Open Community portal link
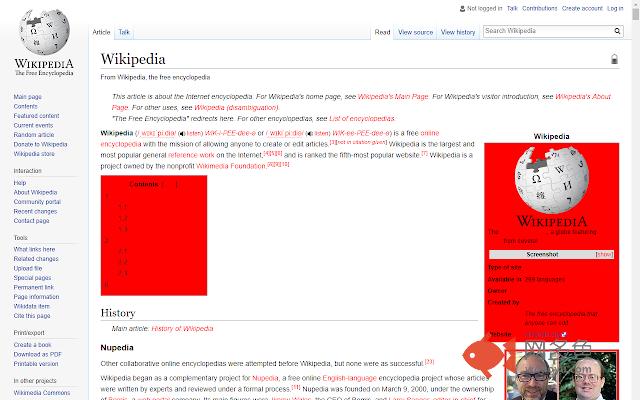Screen dimensions: 640x400 click(x=37, y=202)
